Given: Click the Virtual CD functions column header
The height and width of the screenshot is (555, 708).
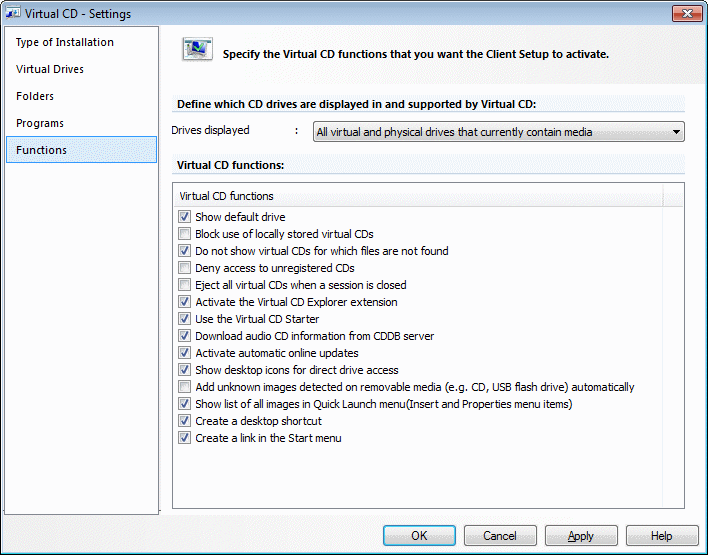Looking at the screenshot, I should [418, 196].
